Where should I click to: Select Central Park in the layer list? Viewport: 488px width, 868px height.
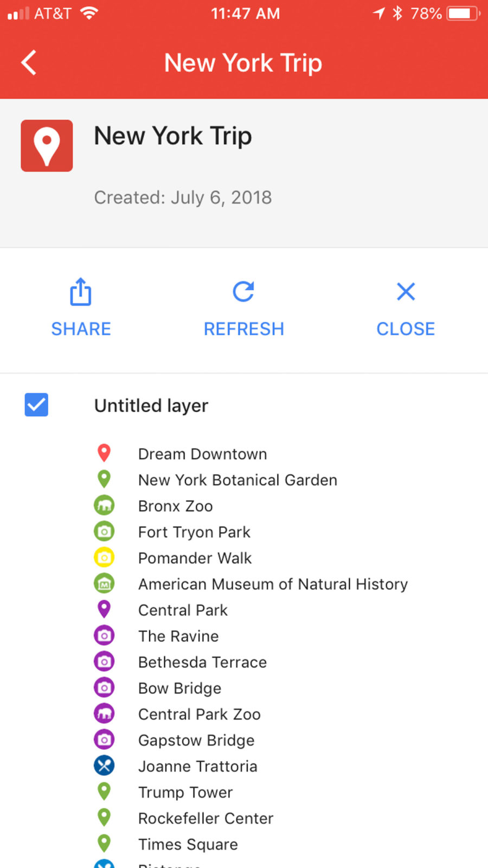183,610
